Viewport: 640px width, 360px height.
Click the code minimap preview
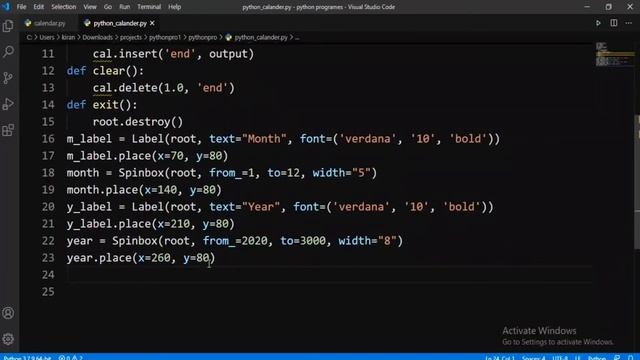pos(614,54)
